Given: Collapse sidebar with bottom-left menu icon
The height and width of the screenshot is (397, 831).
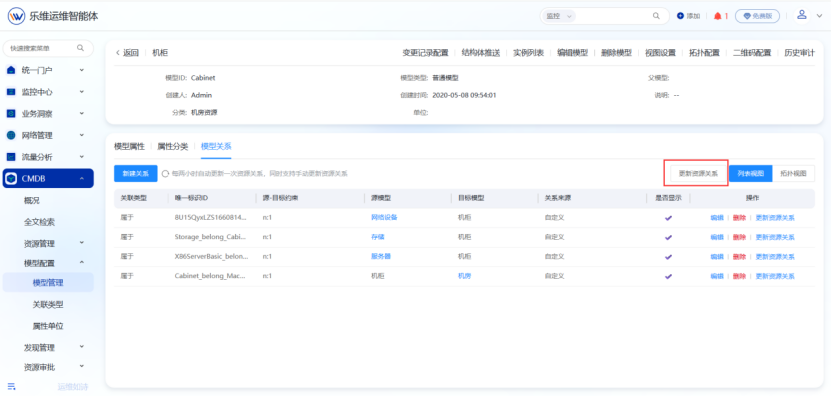Looking at the screenshot, I should 12,386.
